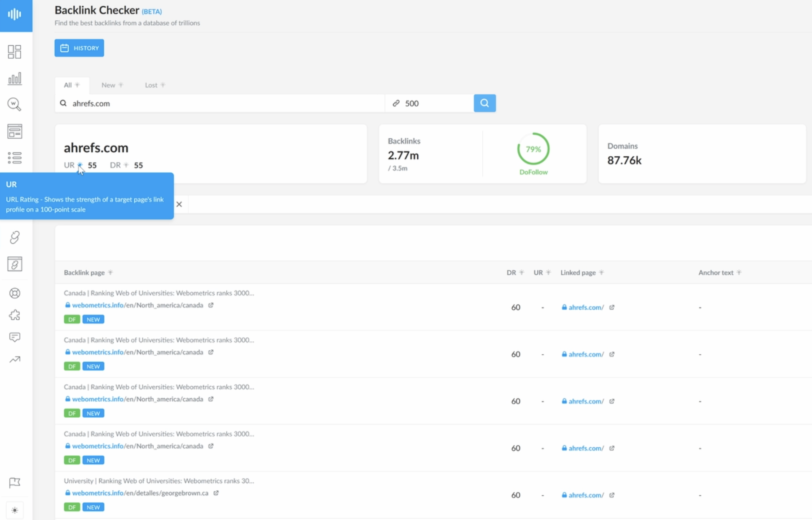Image resolution: width=812 pixels, height=520 pixels.
Task: Open the link page icon in sidebar
Action: tap(15, 264)
